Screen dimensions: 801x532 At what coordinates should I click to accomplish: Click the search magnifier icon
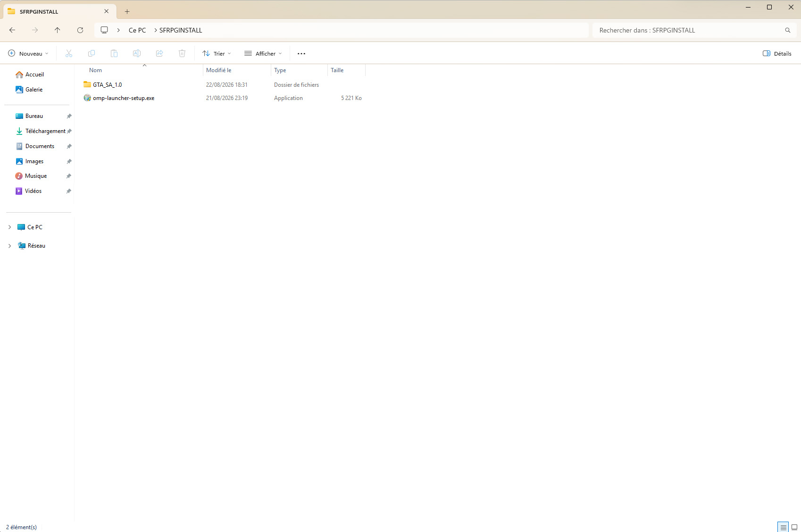tap(787, 30)
